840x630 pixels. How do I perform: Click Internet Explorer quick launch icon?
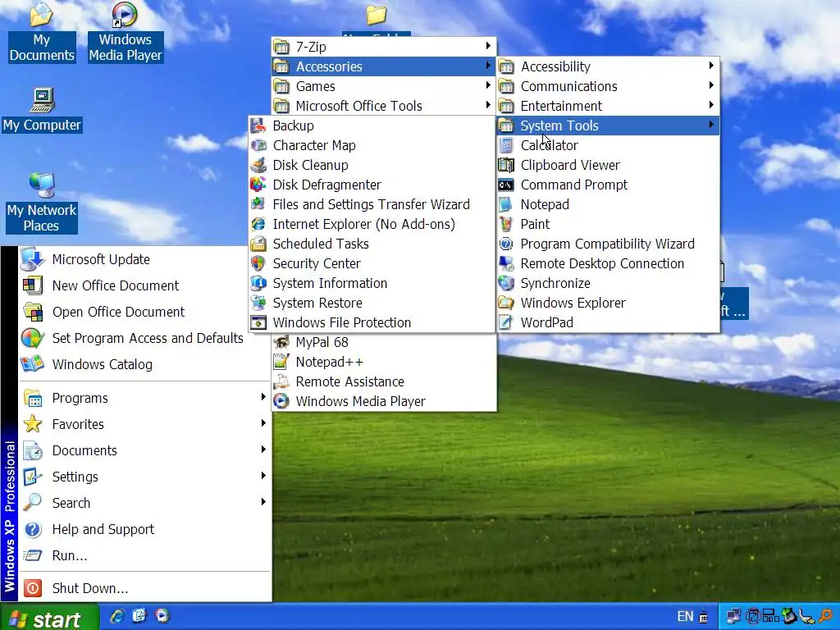pyautogui.click(x=116, y=616)
